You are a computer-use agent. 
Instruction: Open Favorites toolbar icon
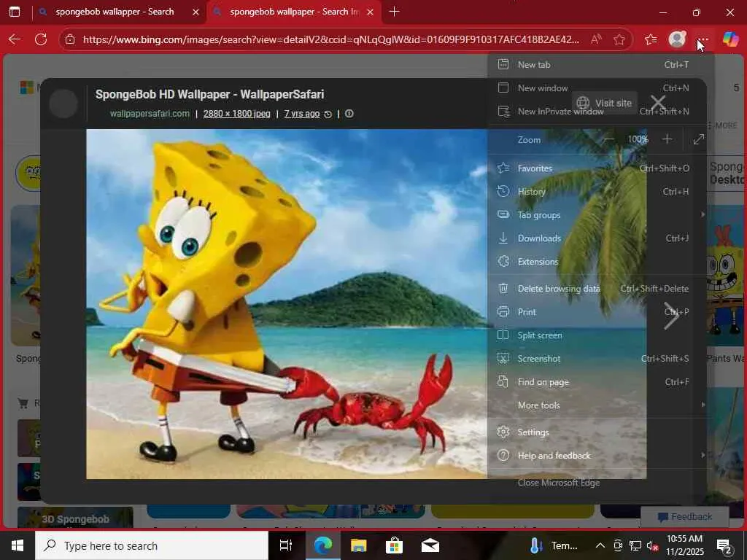point(651,39)
